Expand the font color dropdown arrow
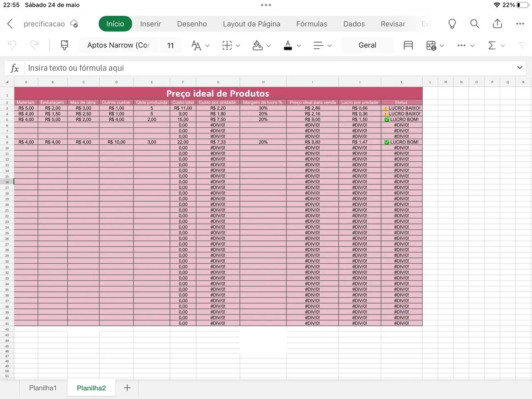532x399 pixels. (299, 46)
